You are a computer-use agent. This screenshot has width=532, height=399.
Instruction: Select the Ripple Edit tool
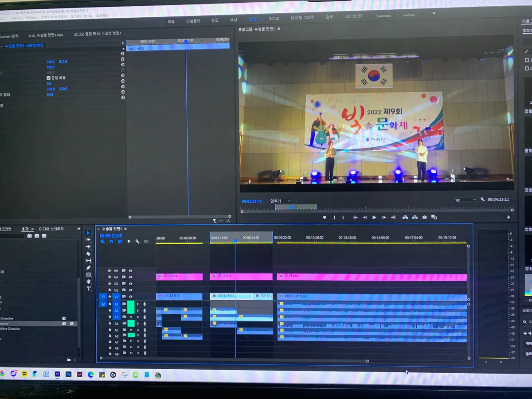click(x=88, y=246)
